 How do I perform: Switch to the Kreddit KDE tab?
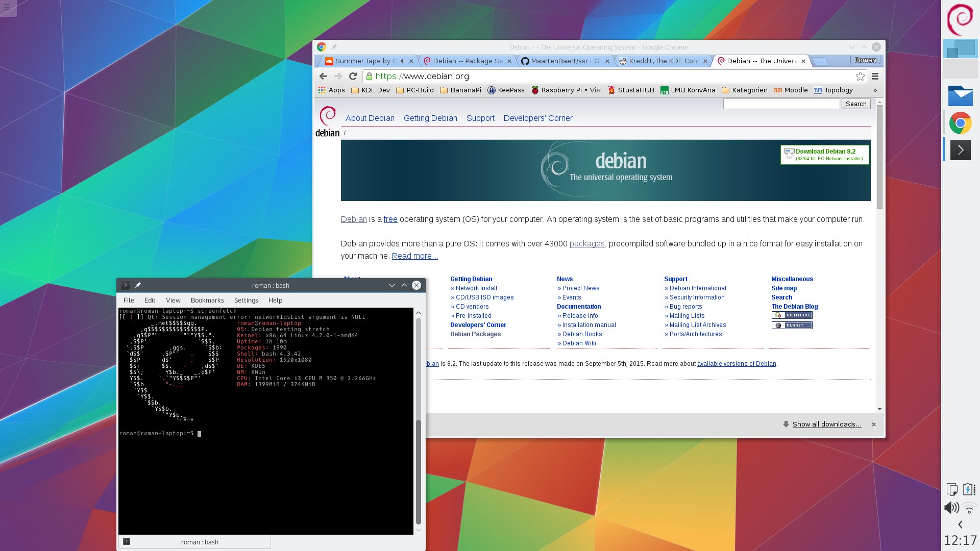664,61
